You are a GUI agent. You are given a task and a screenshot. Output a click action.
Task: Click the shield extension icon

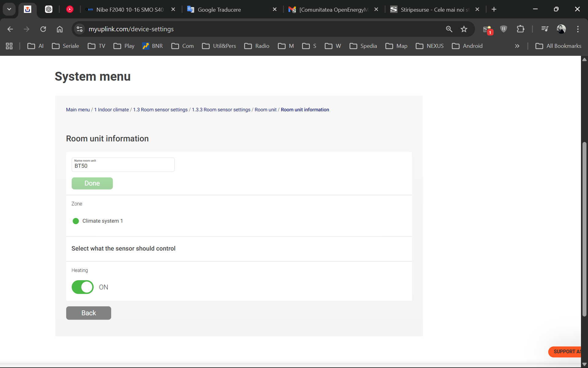[503, 29]
